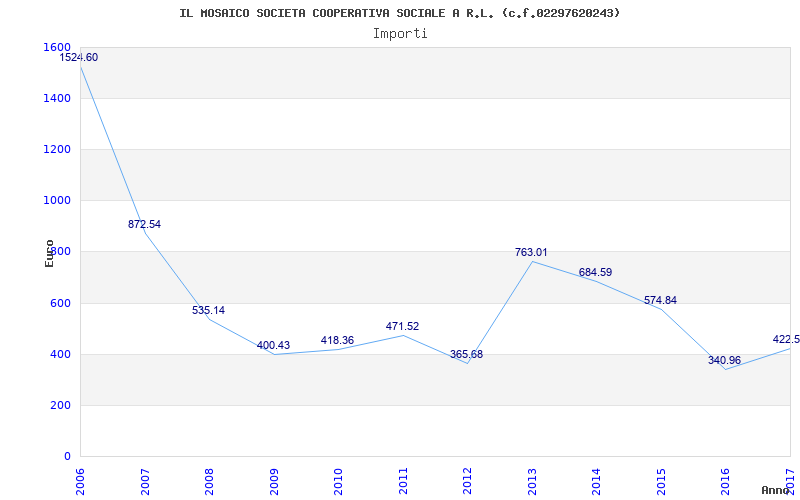Click the IL MOSAICO SOCIETA COOPERATIVA chart title
Image resolution: width=800 pixels, height=500 pixels.
(400, 13)
